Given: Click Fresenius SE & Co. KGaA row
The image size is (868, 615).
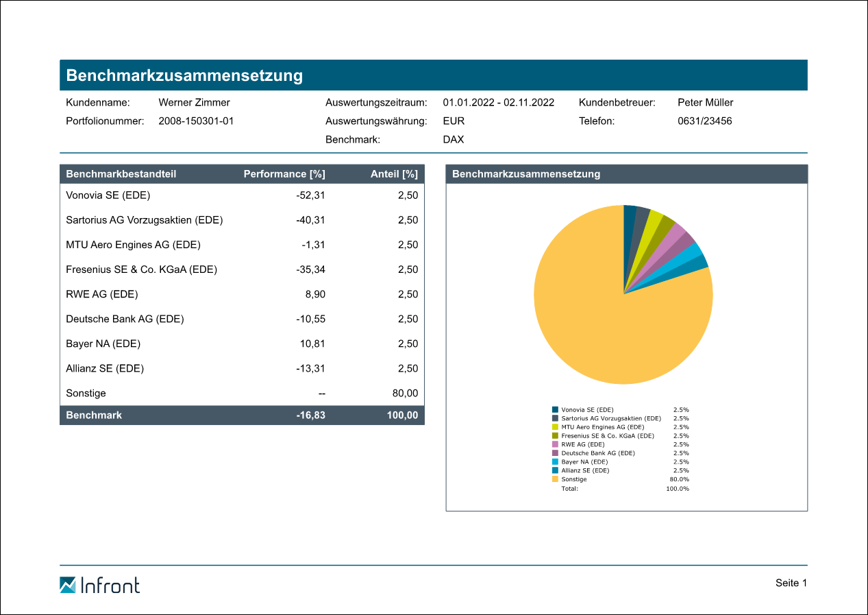Looking at the screenshot, I should (x=141, y=269).
